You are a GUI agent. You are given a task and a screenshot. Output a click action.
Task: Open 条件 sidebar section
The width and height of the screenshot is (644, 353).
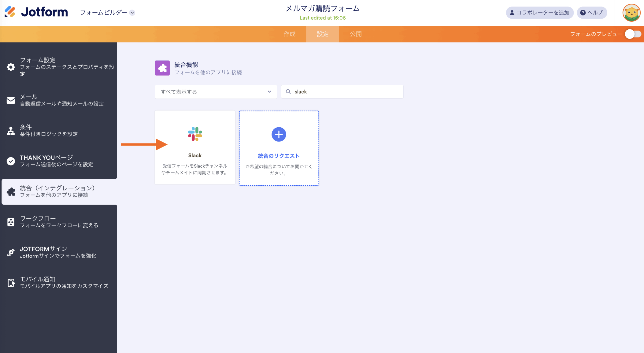point(58,130)
